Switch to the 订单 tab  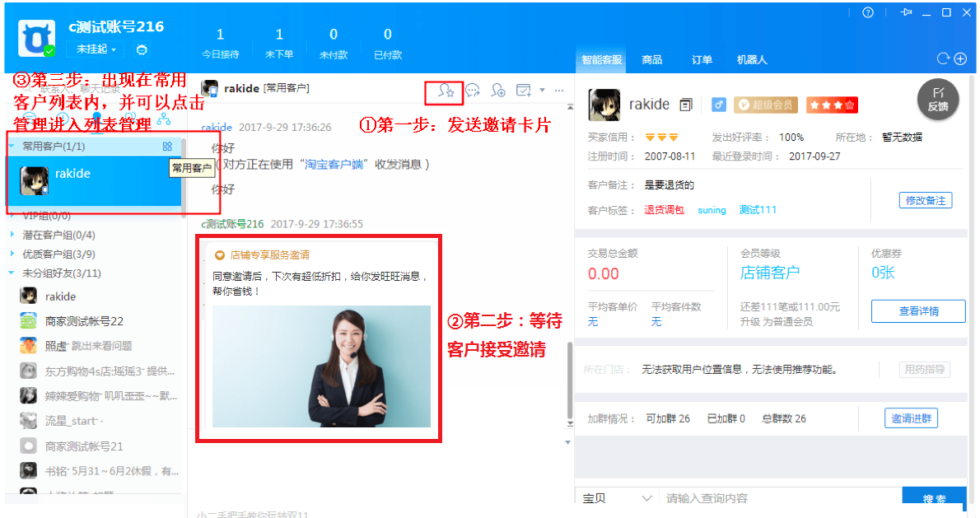(x=702, y=60)
